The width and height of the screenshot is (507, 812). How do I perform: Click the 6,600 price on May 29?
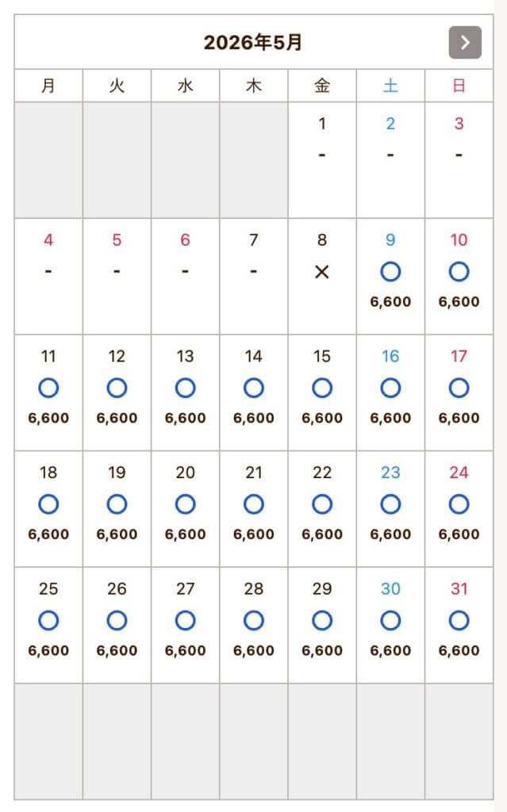[321, 650]
